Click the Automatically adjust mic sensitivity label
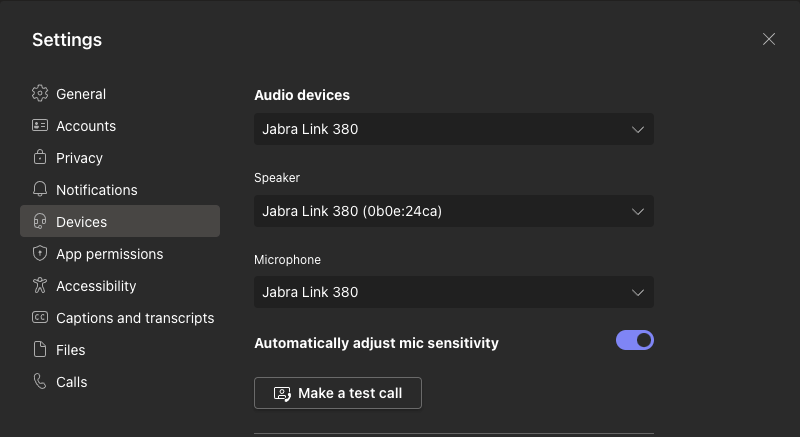This screenshot has height=437, width=800. pos(377,343)
